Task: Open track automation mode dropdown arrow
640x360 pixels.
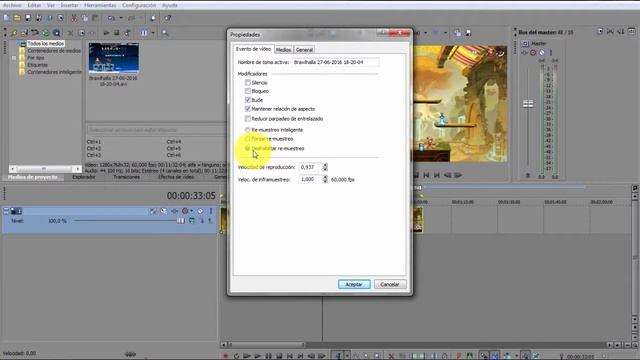Action: tap(191, 211)
